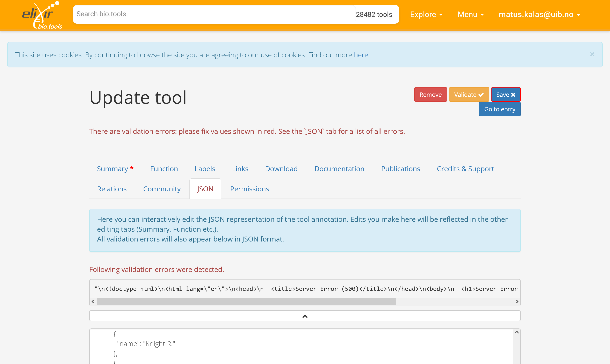This screenshot has width=610, height=364.
Task: Switch to the Summary tab
Action: pyautogui.click(x=113, y=169)
